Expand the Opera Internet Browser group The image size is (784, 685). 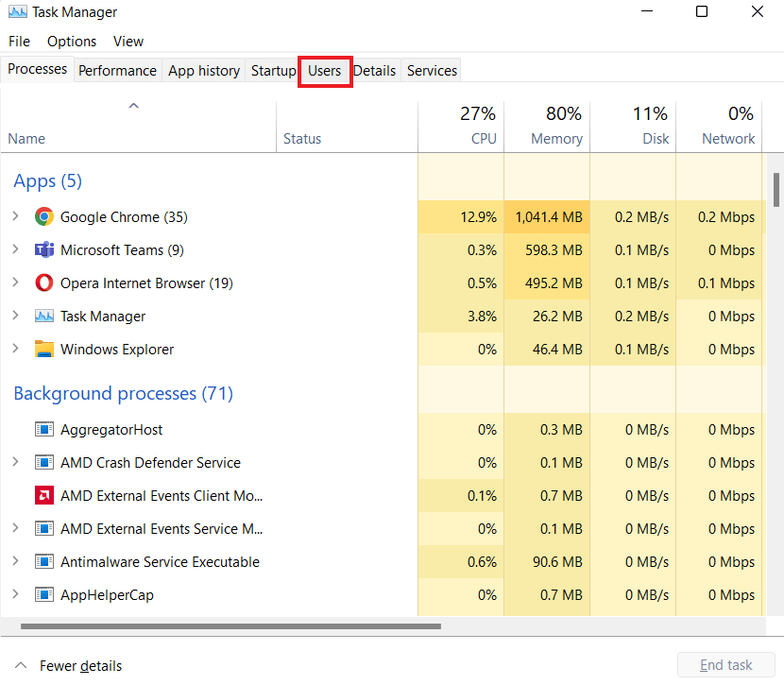(15, 282)
